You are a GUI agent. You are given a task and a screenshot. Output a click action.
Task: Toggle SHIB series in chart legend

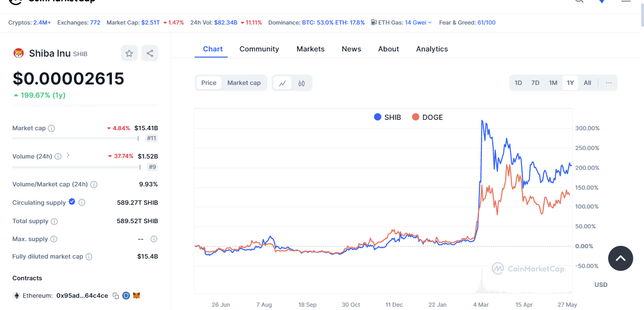pyautogui.click(x=387, y=117)
